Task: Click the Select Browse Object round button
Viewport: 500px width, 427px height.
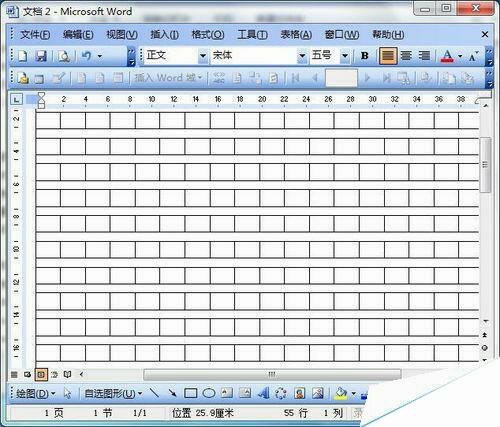Action: [x=485, y=348]
